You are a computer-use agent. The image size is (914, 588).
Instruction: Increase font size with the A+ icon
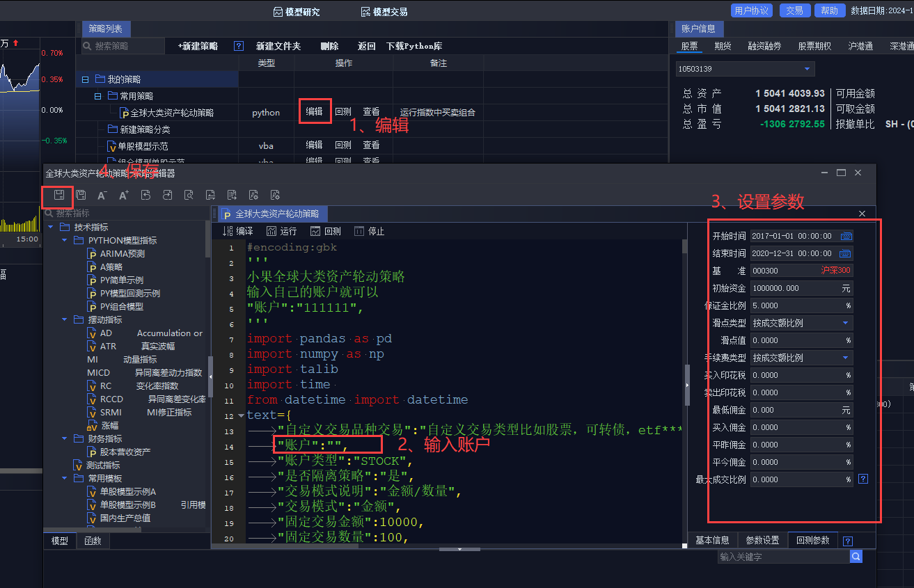[124, 196]
